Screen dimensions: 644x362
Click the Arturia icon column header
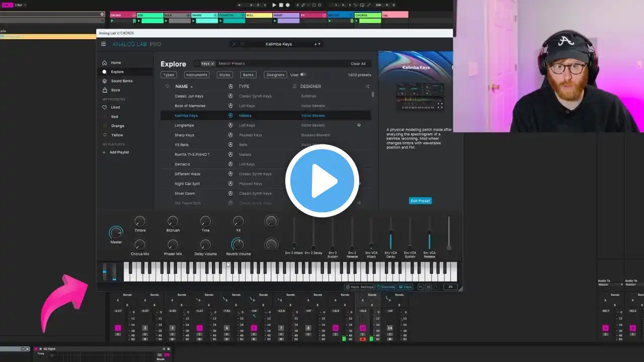pos(230,86)
